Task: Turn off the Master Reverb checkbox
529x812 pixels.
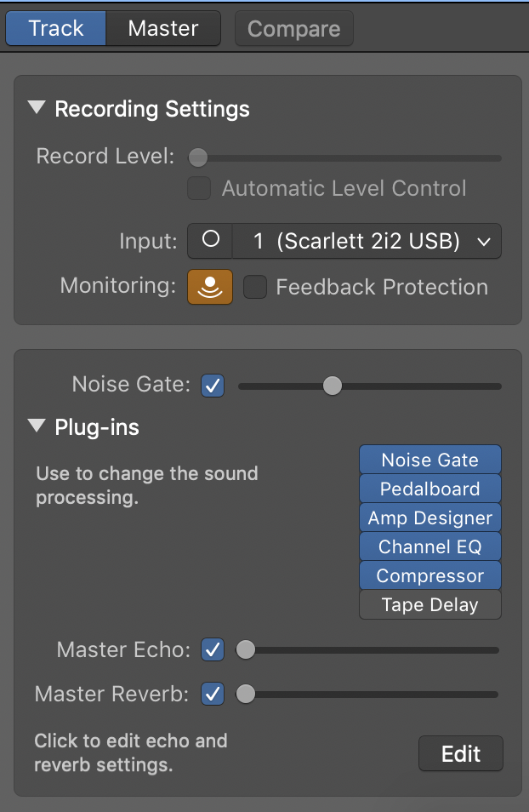Action: 213,695
